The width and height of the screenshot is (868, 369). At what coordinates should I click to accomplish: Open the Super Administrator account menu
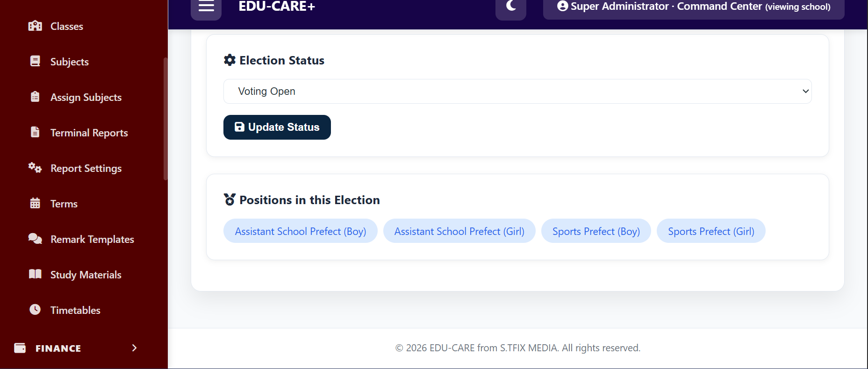pos(694,7)
